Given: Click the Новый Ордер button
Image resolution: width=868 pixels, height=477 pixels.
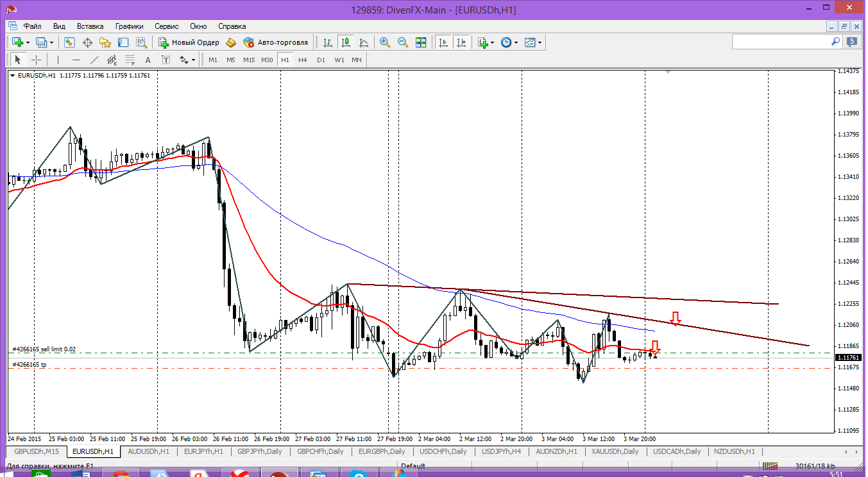Looking at the screenshot, I should pos(189,42).
